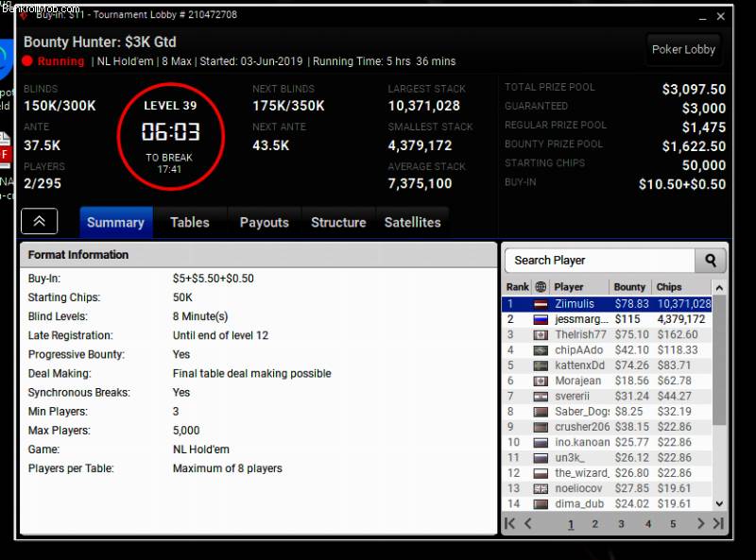Go to next page of player list

[700, 523]
